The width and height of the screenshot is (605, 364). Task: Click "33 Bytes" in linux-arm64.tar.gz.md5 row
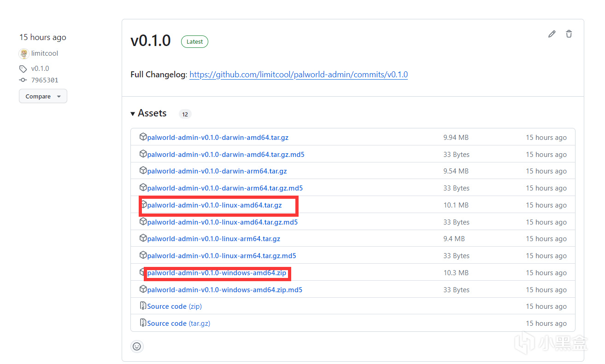457,256
